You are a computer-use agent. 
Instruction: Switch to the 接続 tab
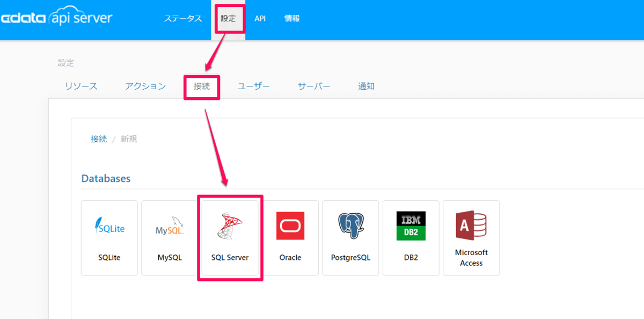coord(202,86)
